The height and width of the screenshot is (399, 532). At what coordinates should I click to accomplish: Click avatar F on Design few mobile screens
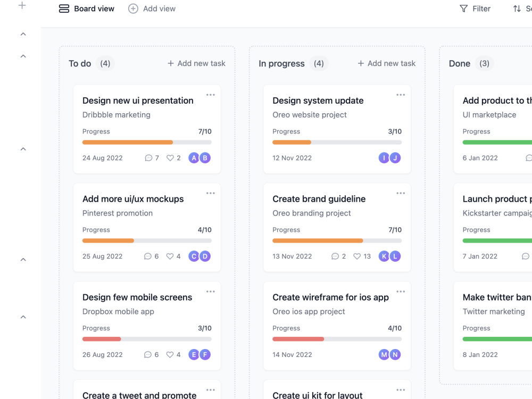click(205, 354)
